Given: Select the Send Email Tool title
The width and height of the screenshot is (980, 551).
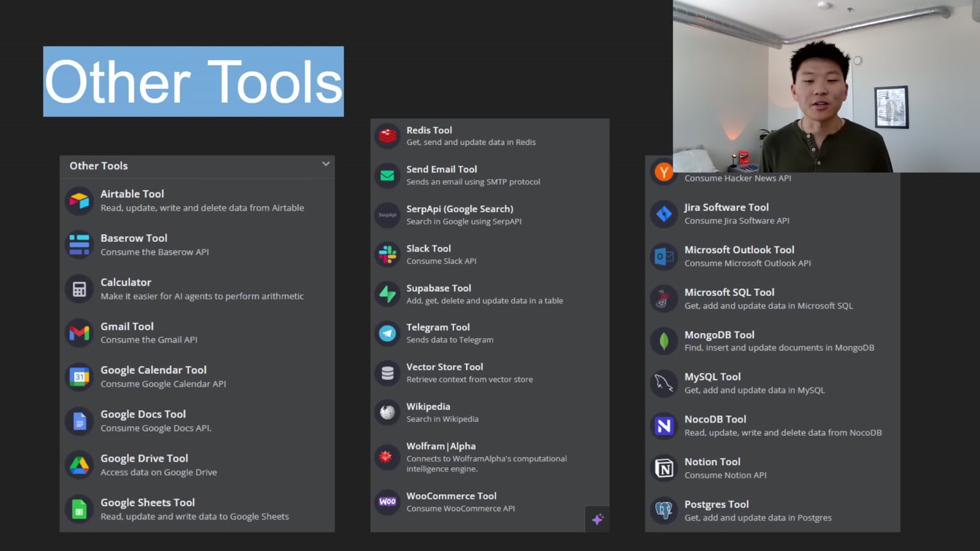Looking at the screenshot, I should 442,169.
